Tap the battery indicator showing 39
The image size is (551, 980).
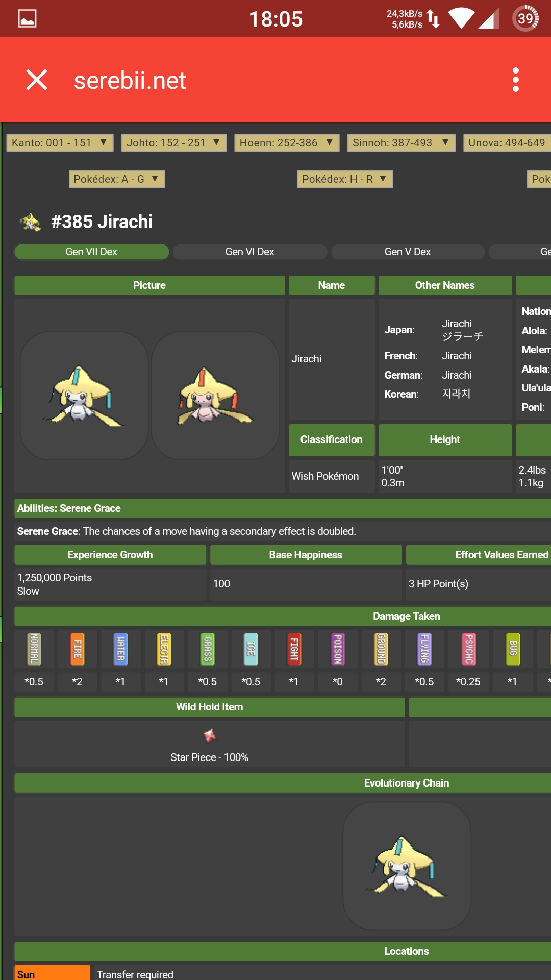[x=525, y=19]
